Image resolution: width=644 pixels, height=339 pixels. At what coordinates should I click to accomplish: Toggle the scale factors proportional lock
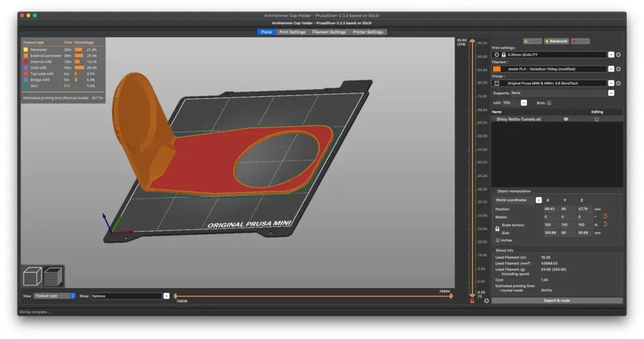click(497, 229)
